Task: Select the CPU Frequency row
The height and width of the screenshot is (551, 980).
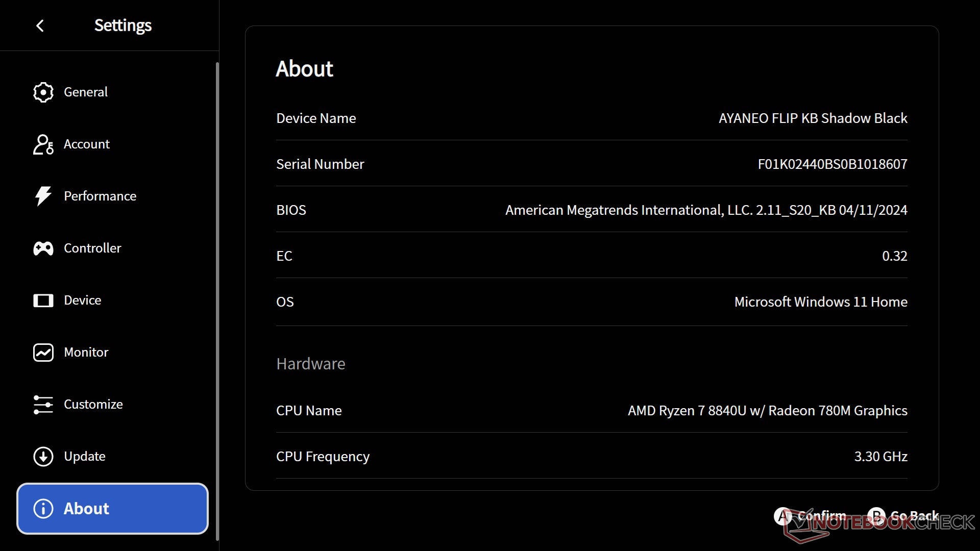Action: [592, 457]
